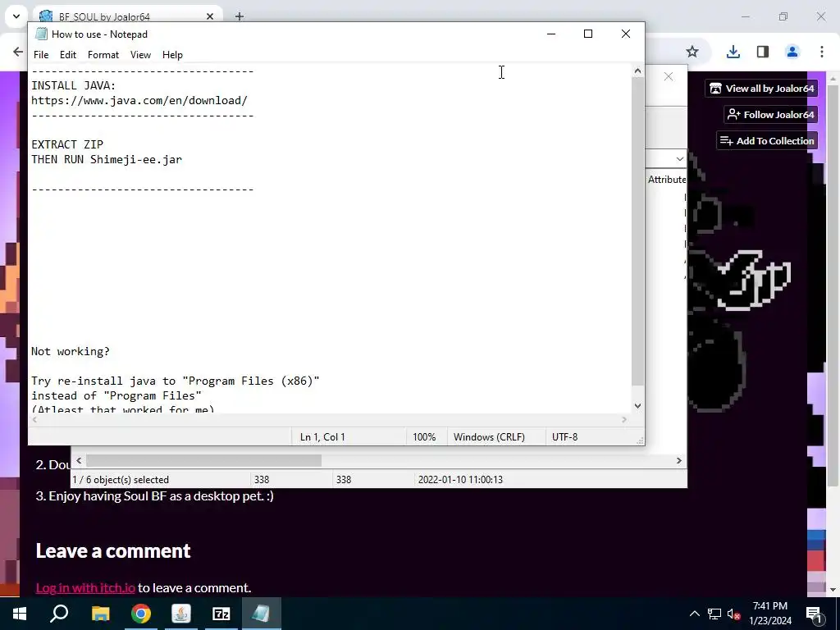Switch to 7-Zip from taskbar
This screenshot has width=840, height=630.
click(221, 614)
